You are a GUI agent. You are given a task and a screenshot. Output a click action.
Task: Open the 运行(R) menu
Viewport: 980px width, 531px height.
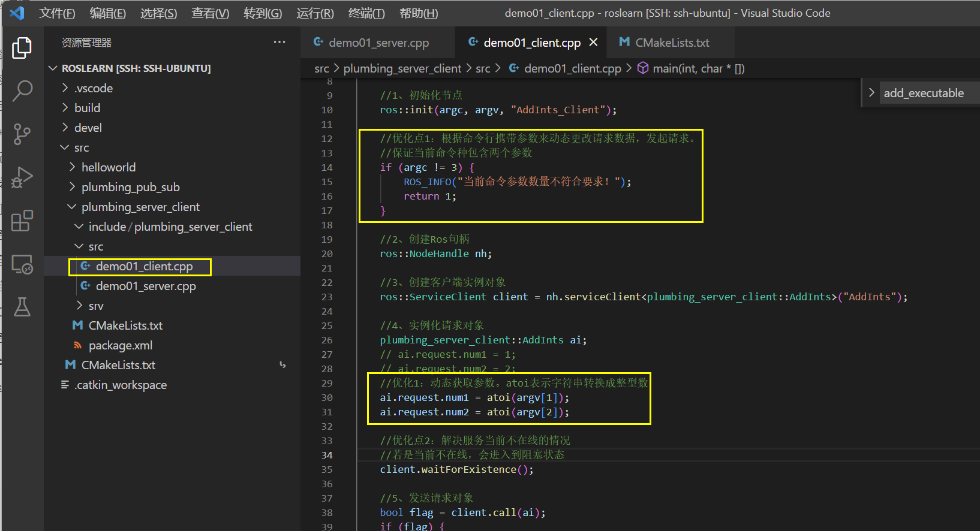click(315, 13)
